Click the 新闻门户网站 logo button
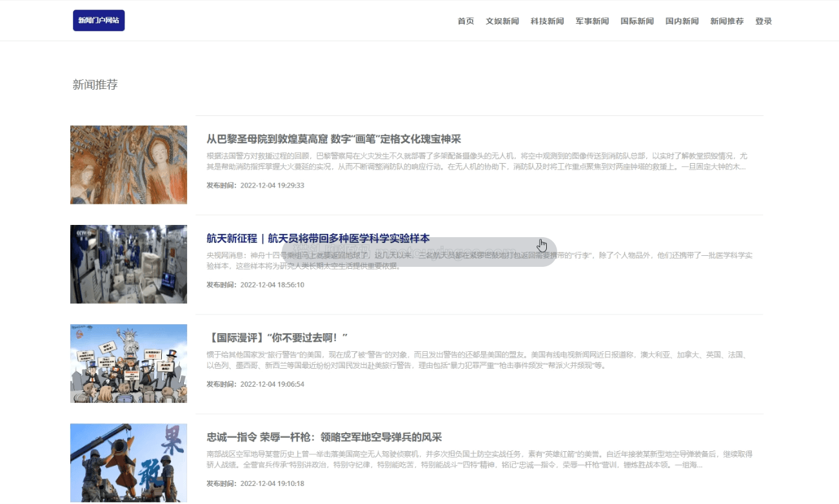This screenshot has height=504, width=839. (99, 21)
